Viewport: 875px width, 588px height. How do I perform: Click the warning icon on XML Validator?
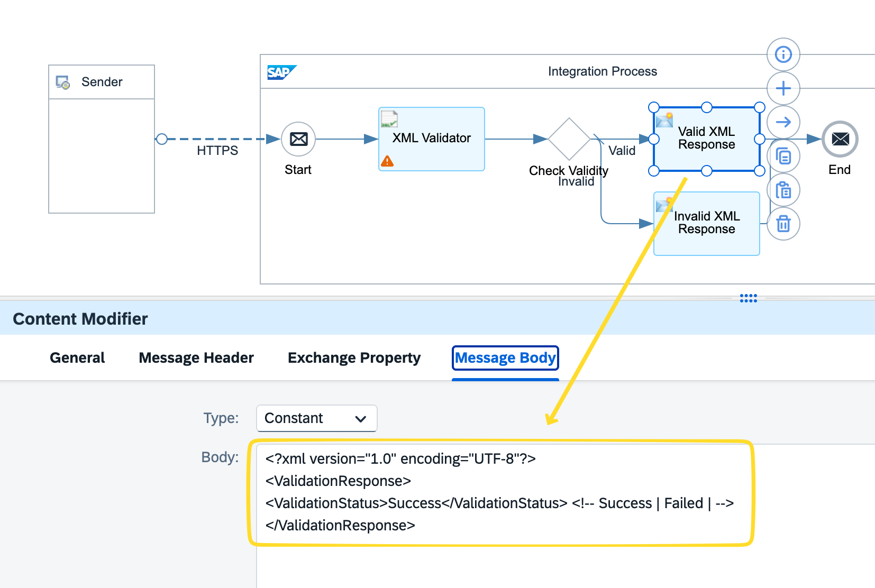tap(387, 160)
